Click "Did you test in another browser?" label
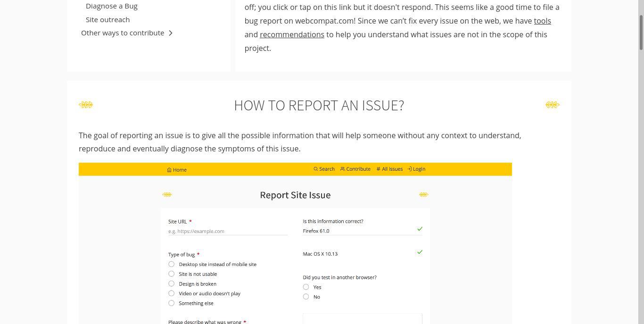Viewport: 644px width, 324px height. [339, 277]
